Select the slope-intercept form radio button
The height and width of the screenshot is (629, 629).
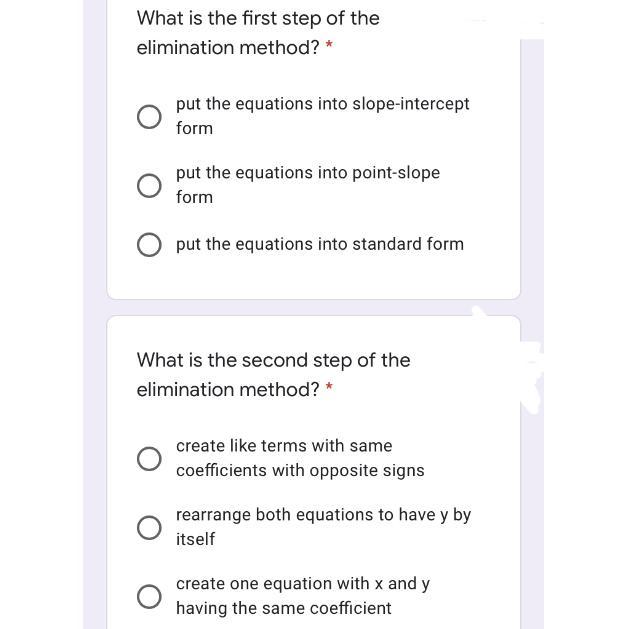[x=149, y=117]
